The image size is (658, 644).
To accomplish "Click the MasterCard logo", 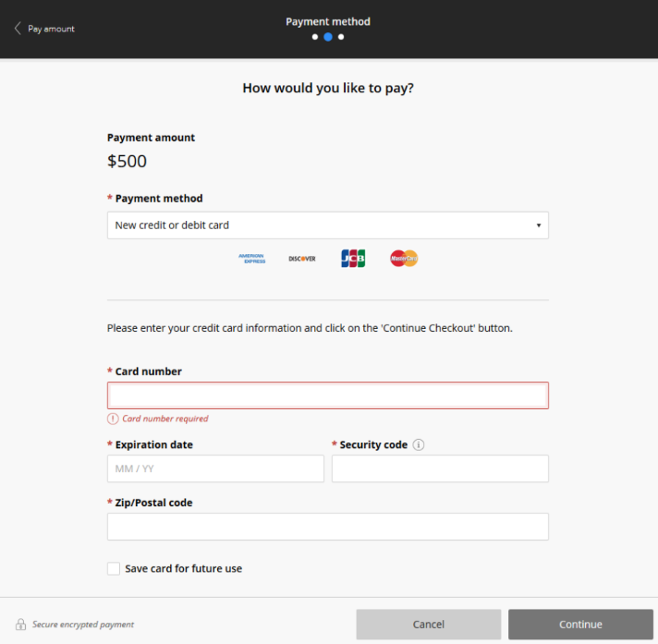I will tap(404, 259).
